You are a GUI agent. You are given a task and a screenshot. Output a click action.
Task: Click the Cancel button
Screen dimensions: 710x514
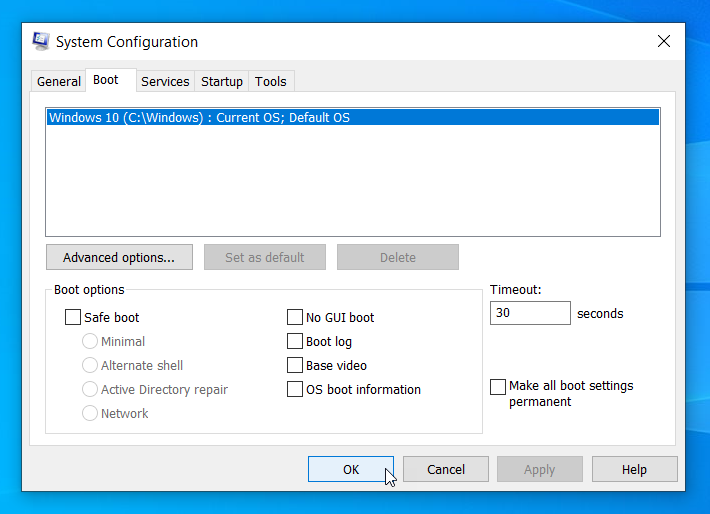[446, 469]
